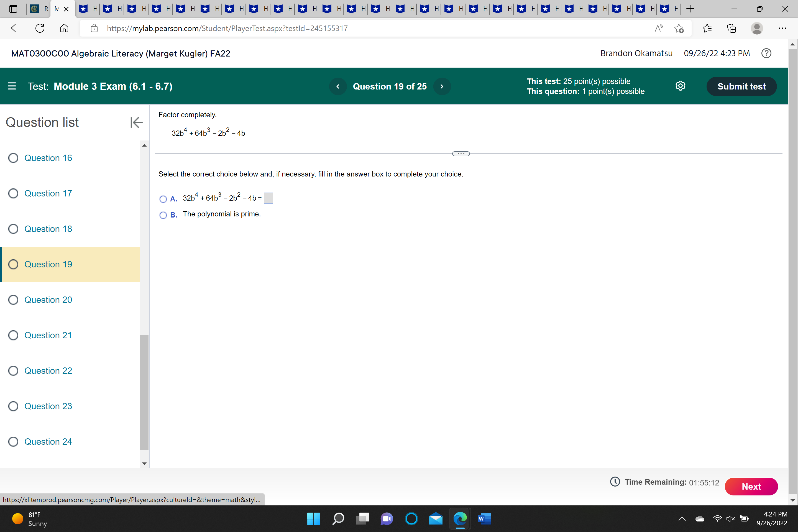Open Question 22 in the list
798x532 pixels.
tap(48, 371)
